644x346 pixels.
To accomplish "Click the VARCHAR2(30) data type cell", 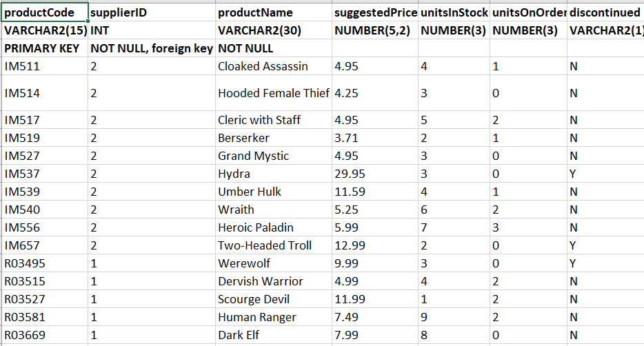I will (274, 30).
